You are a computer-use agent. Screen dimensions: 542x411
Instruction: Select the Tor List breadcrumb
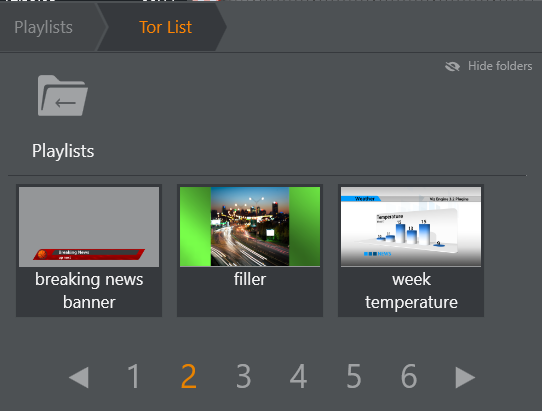165,27
